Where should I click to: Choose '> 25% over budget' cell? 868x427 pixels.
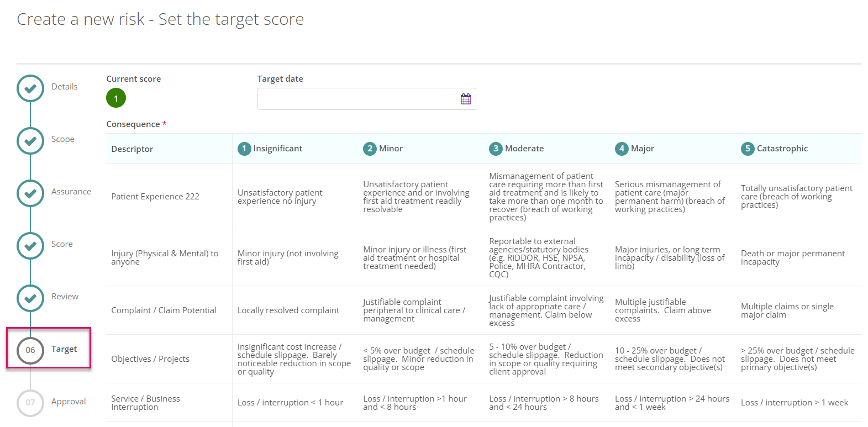pyautogui.click(x=798, y=359)
